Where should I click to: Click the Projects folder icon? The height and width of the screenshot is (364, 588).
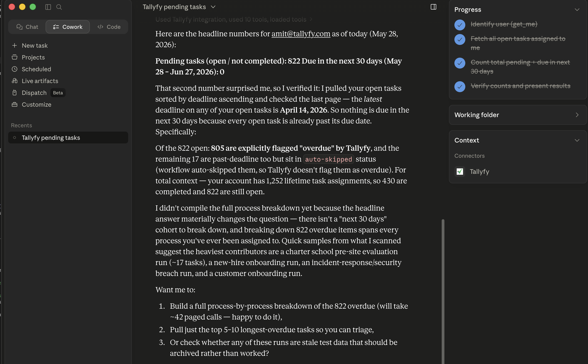pos(15,57)
